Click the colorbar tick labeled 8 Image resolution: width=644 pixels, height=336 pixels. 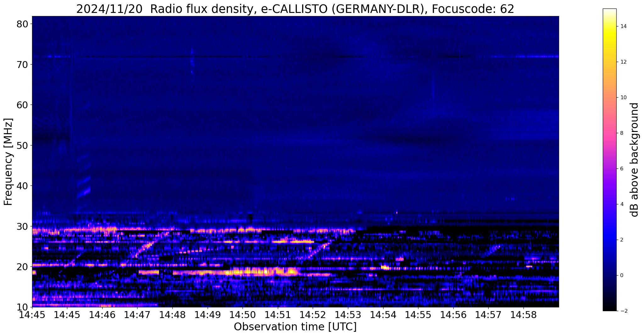pyautogui.click(x=621, y=133)
